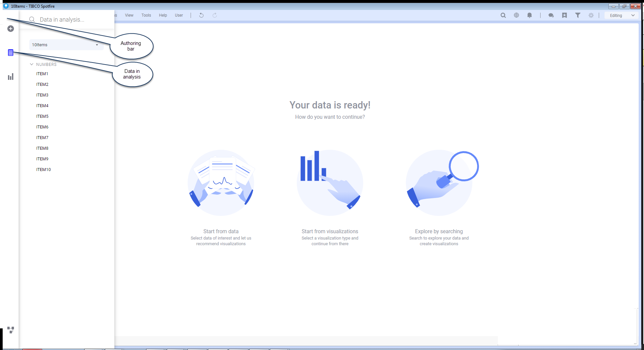Close the TIBCO Spotfire window
The image size is (644, 350).
tap(635, 6)
